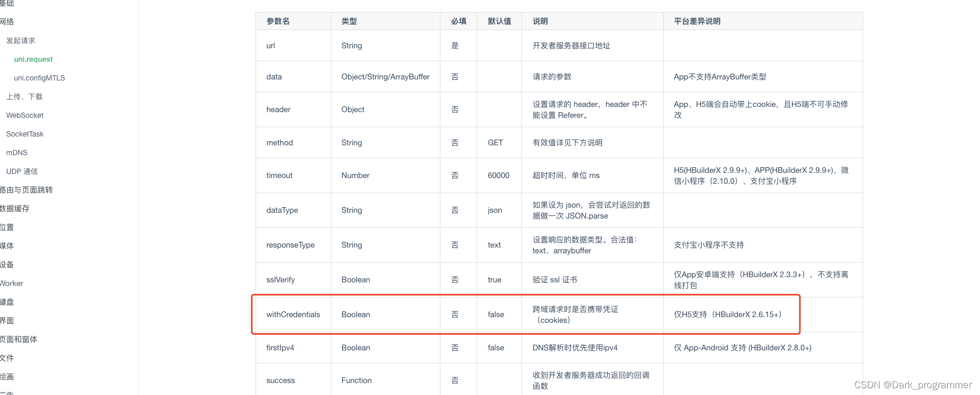Image resolution: width=980 pixels, height=395 pixels.
Task: Click the 必填 column header
Action: point(459,21)
